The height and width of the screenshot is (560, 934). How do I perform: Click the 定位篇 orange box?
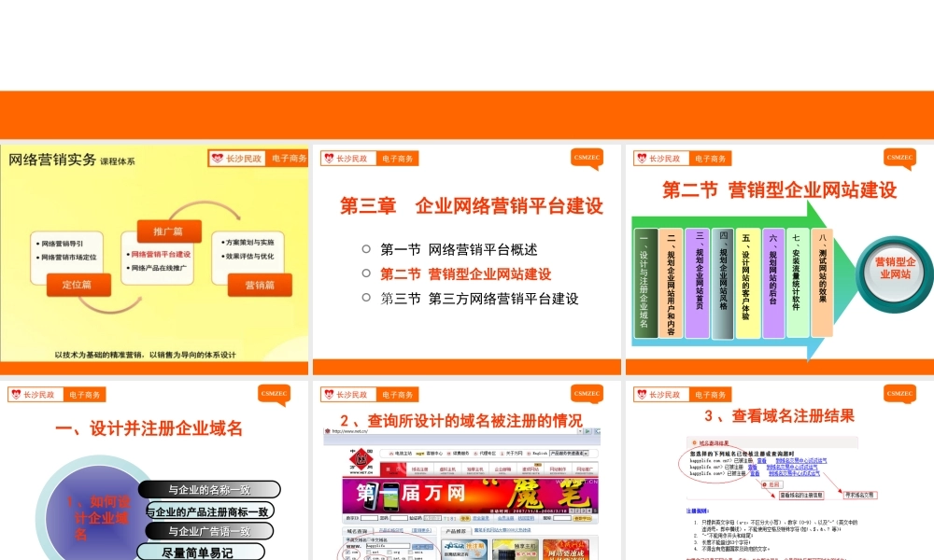[x=77, y=284]
